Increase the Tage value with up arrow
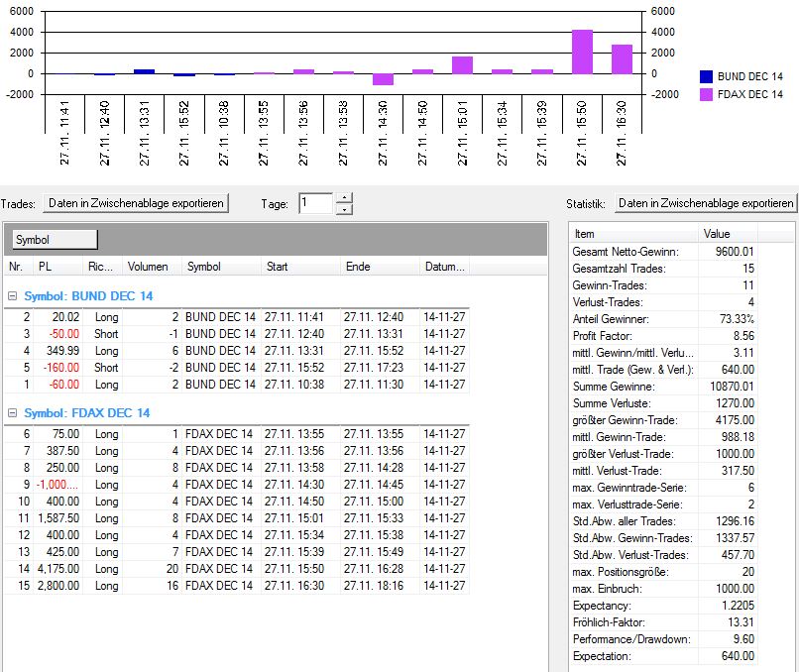The height and width of the screenshot is (672, 799). click(x=344, y=198)
